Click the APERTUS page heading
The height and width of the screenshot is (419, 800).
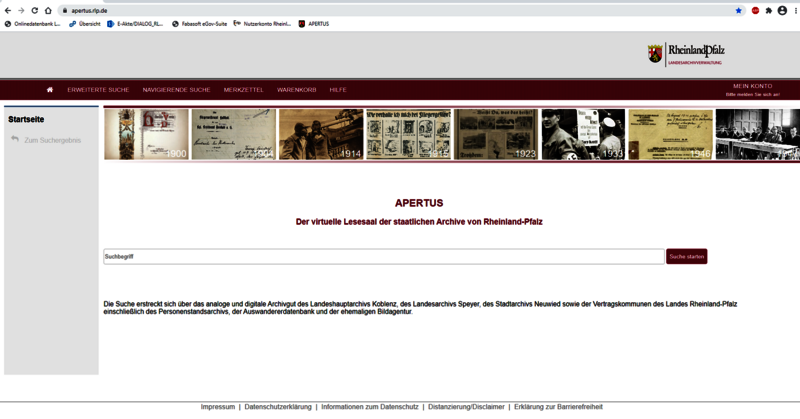(x=419, y=203)
